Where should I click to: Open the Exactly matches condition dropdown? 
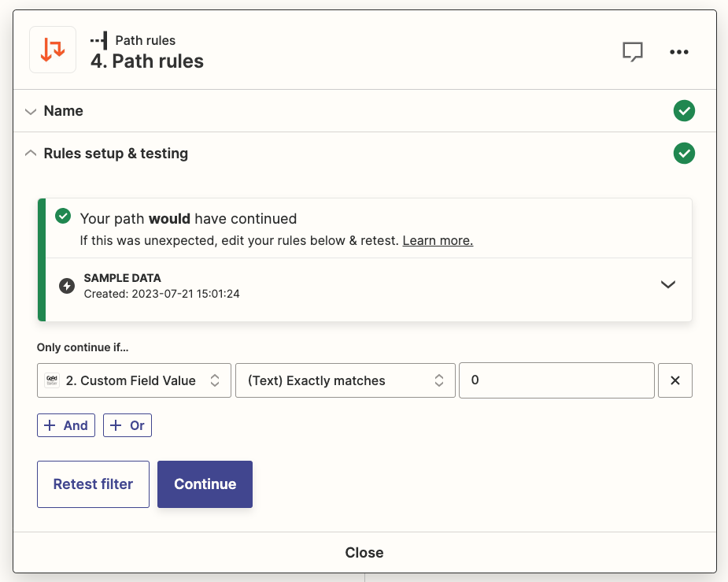coord(345,380)
